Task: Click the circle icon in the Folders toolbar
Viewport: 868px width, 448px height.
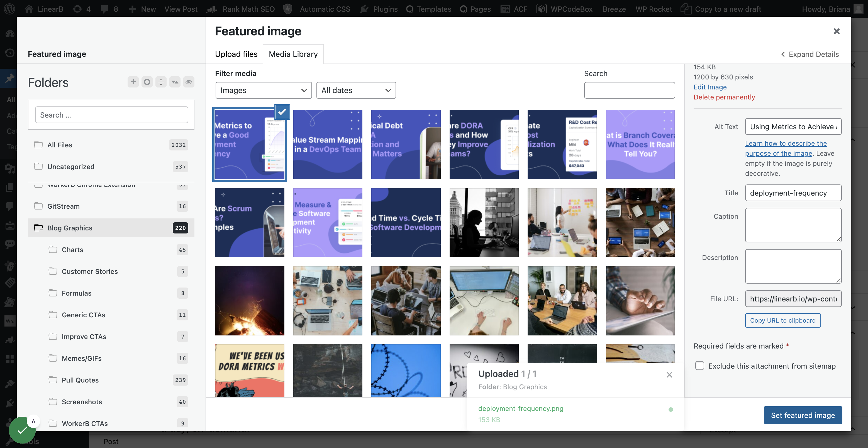Action: (147, 82)
